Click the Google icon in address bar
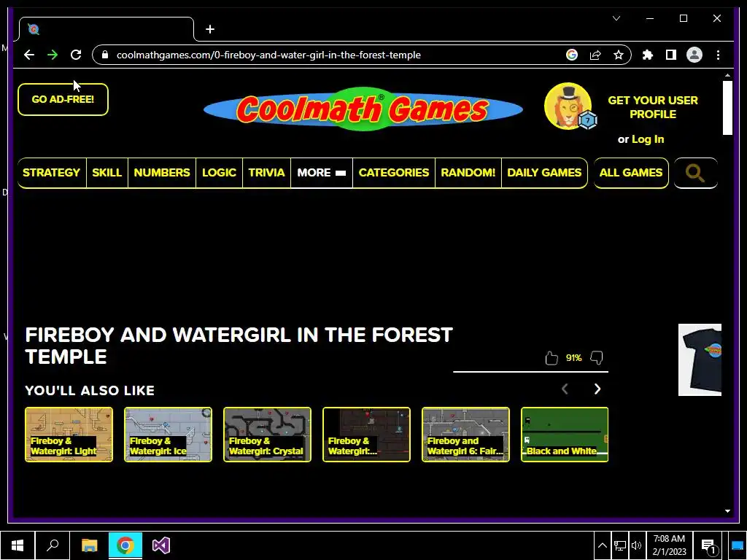 click(572, 55)
